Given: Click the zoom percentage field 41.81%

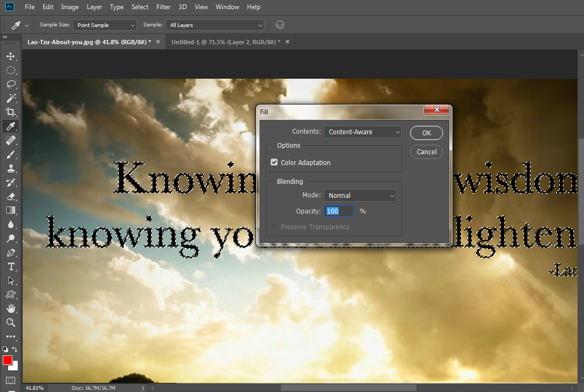Looking at the screenshot, I should [35, 388].
